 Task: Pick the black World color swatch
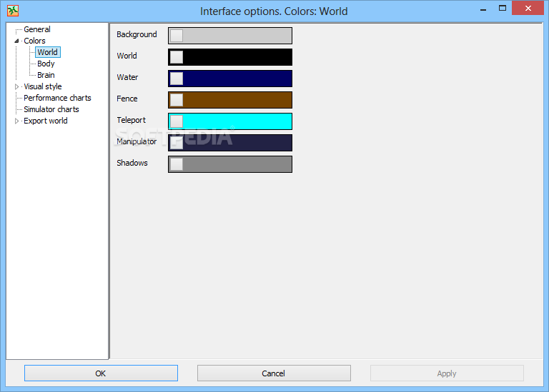point(230,57)
